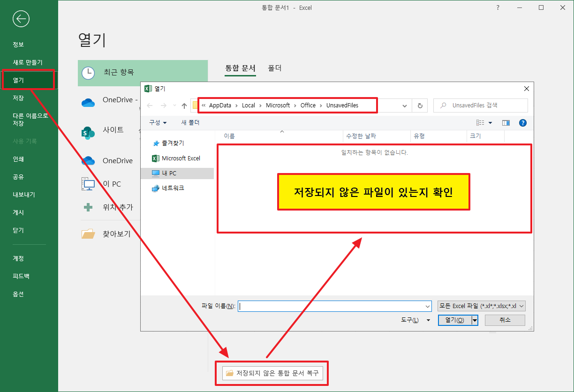Expand the file name history dropdown
Image resolution: width=574 pixels, height=392 pixels.
tap(428, 306)
